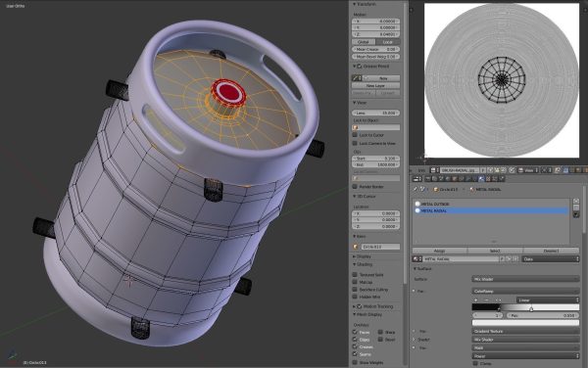The height and width of the screenshot is (368, 588).
Task: Open the Power operation dropdown
Action: point(525,356)
